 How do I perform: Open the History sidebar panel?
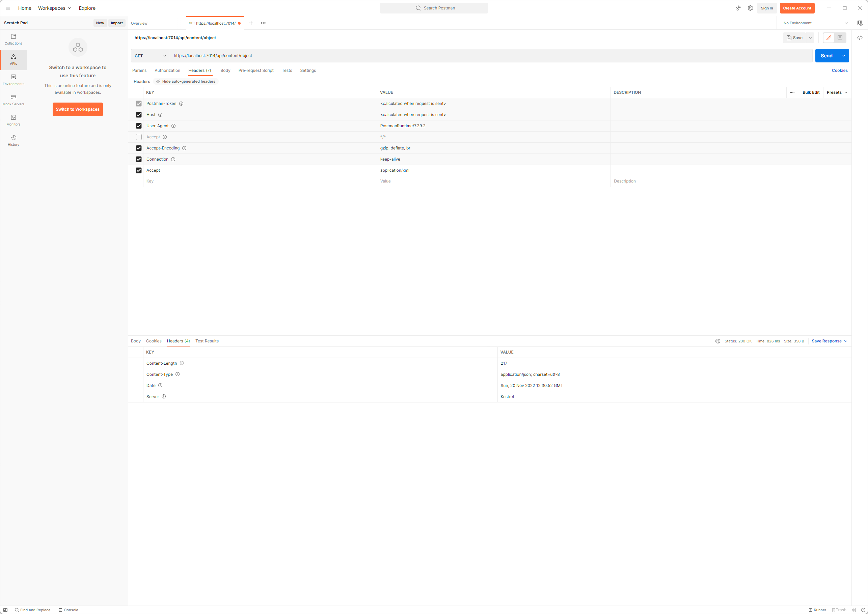tap(13, 140)
